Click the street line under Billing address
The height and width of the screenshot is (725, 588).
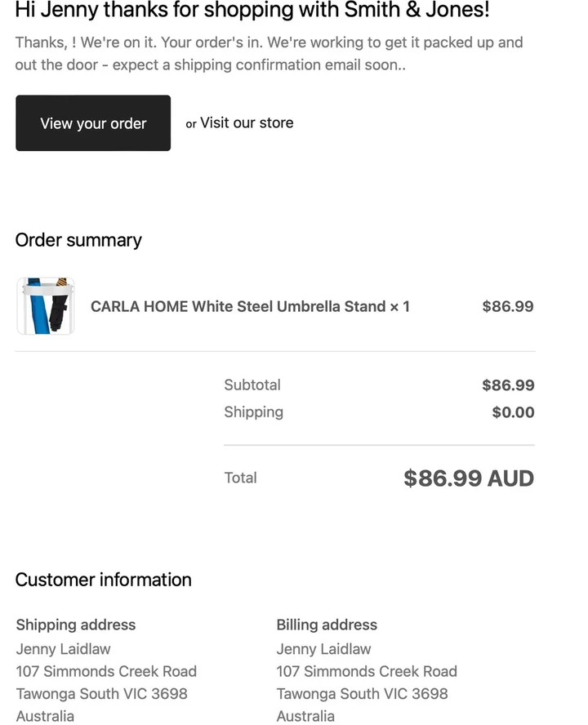click(367, 671)
